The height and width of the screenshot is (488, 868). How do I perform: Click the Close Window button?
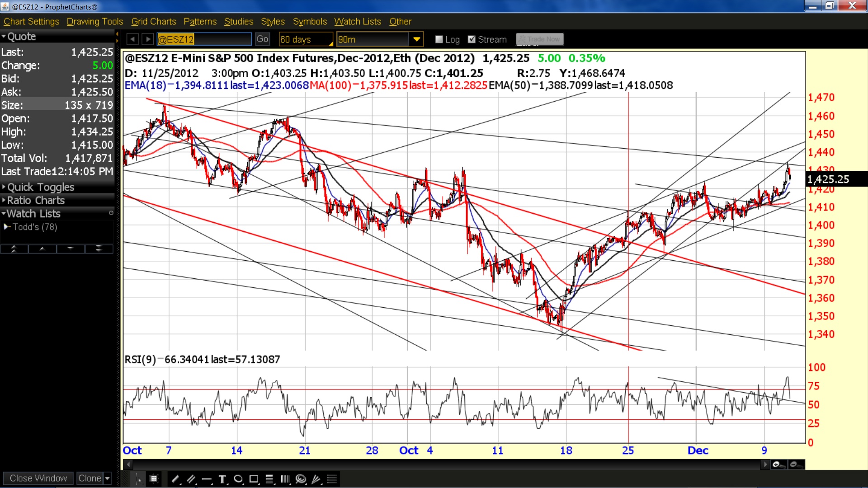coord(38,478)
